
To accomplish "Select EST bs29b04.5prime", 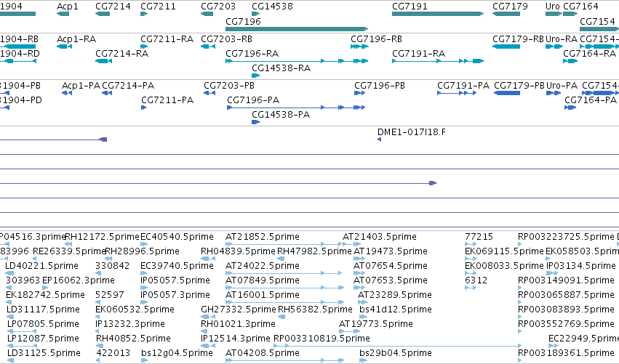I will [396, 353].
